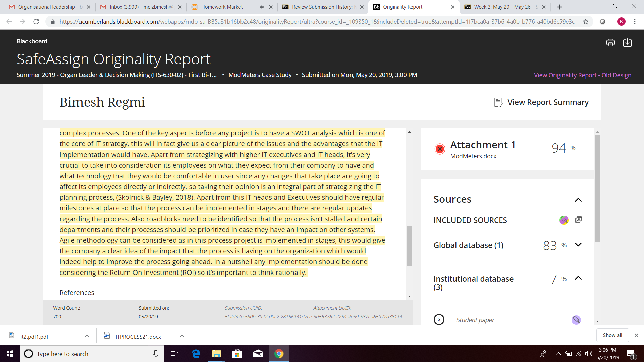Open the old design originality report link
644x362 pixels.
583,75
